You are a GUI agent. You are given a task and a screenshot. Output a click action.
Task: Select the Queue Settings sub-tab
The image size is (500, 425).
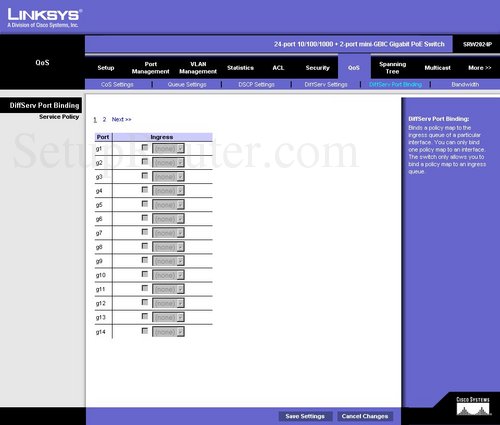[187, 84]
